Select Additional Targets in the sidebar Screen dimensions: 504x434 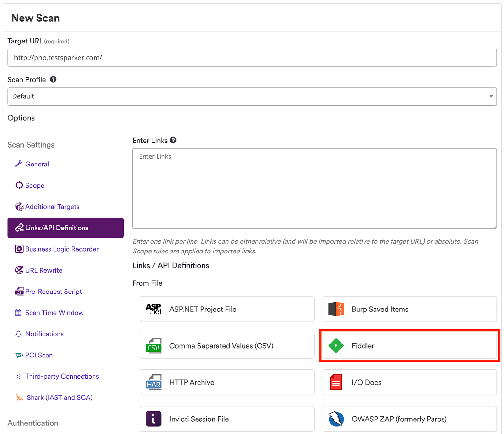coord(52,206)
